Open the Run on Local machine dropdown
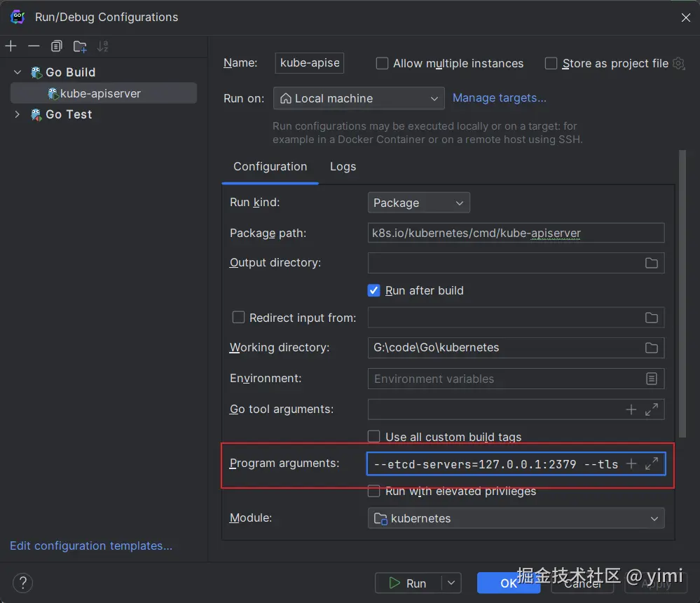 pos(359,98)
